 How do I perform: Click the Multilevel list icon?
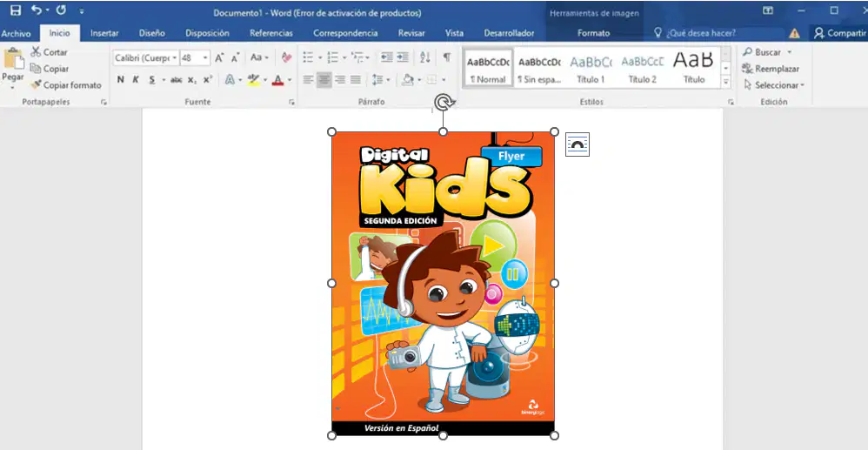pyautogui.click(x=357, y=57)
